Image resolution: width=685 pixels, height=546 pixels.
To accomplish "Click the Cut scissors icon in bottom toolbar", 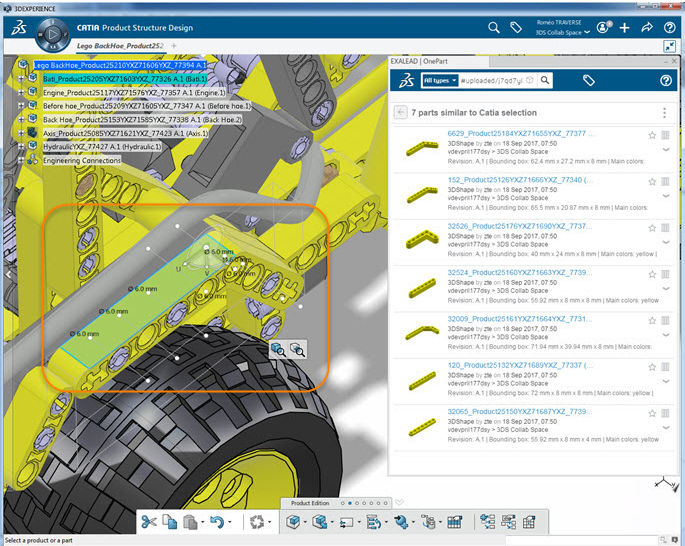I will click(149, 522).
